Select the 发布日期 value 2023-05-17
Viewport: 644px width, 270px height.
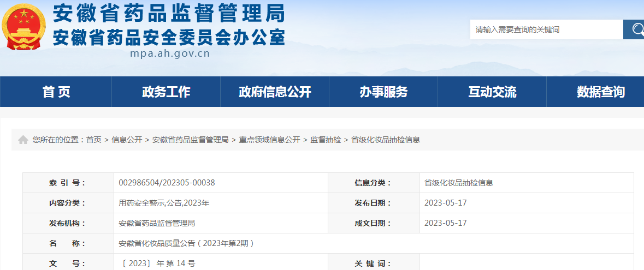(x=446, y=203)
